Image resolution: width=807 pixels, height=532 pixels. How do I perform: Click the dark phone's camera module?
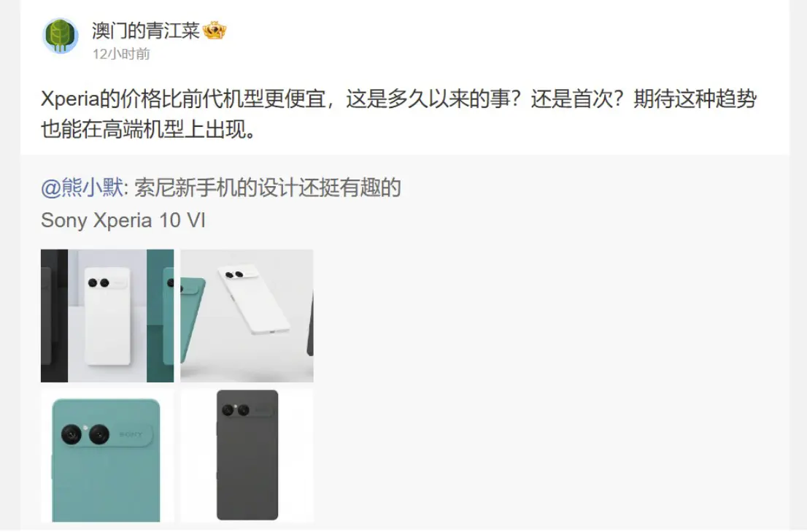point(246,409)
